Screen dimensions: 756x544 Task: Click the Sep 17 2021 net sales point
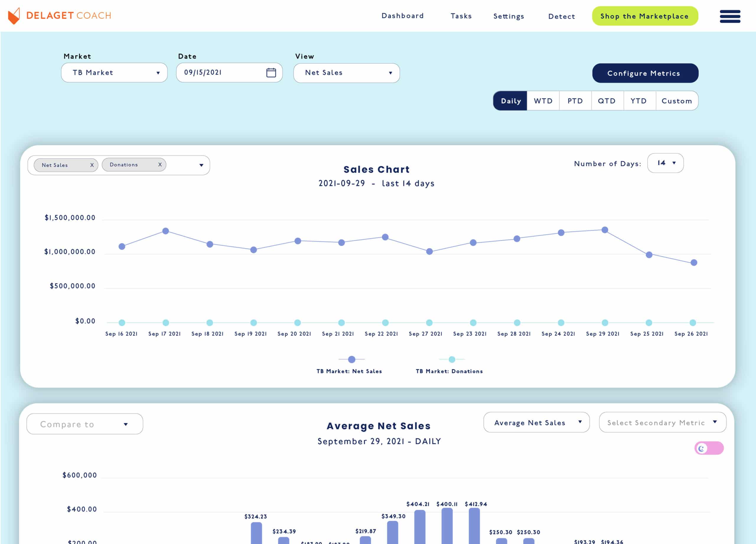point(166,231)
